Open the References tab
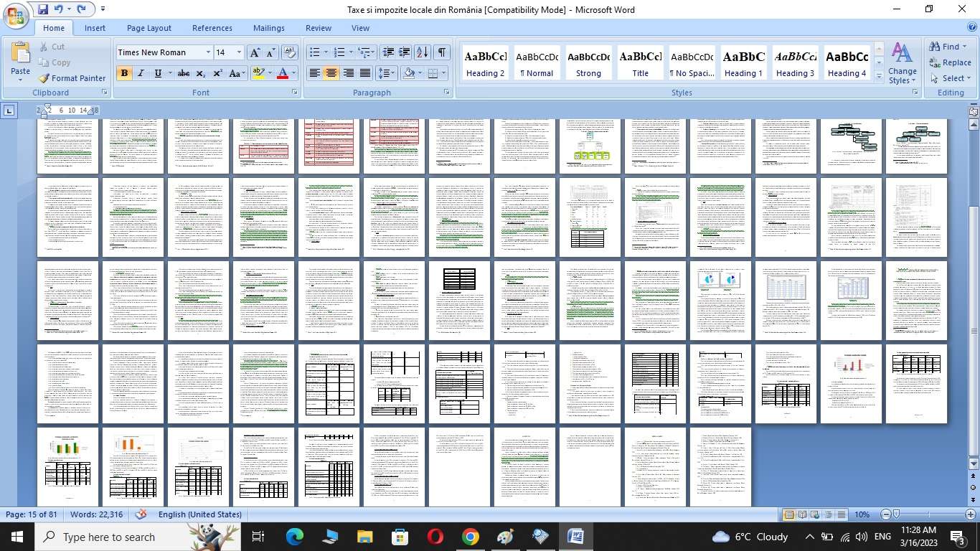980x551 pixels. click(212, 28)
